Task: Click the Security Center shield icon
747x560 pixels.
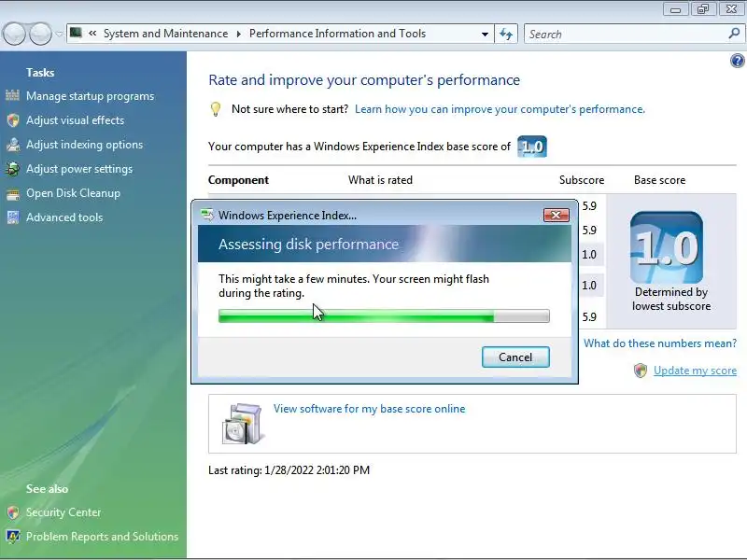Action: click(x=13, y=512)
